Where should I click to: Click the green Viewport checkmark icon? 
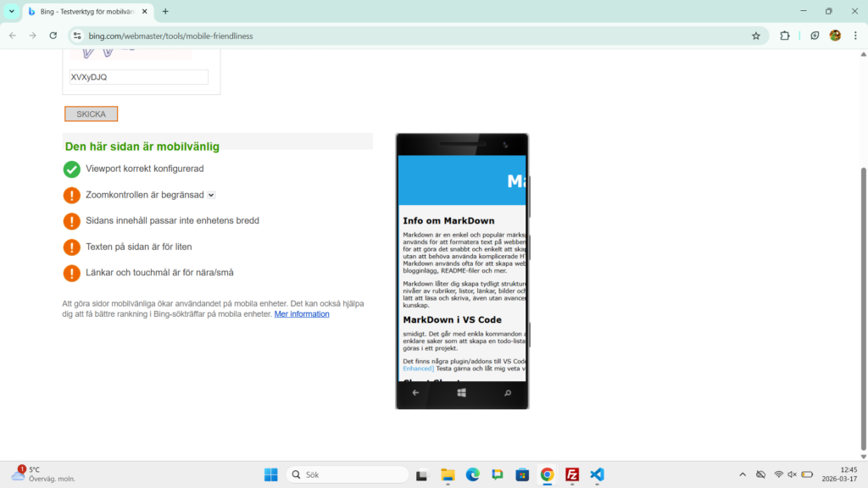tap(72, 169)
